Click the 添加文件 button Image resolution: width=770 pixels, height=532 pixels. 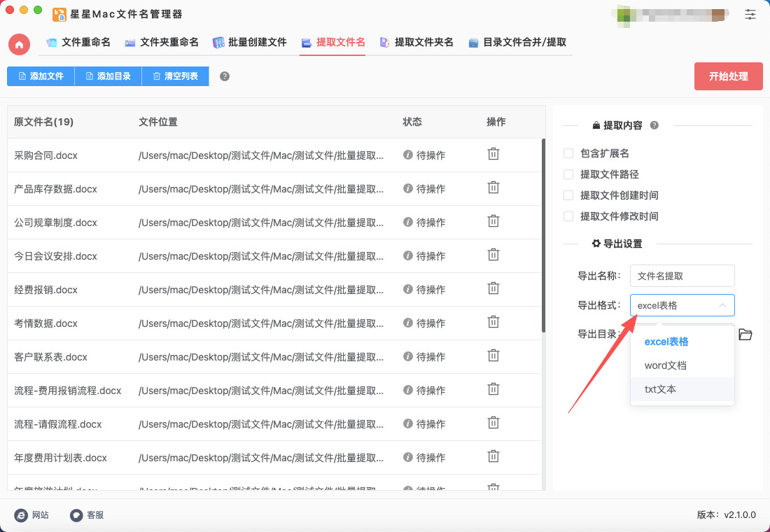[41, 76]
